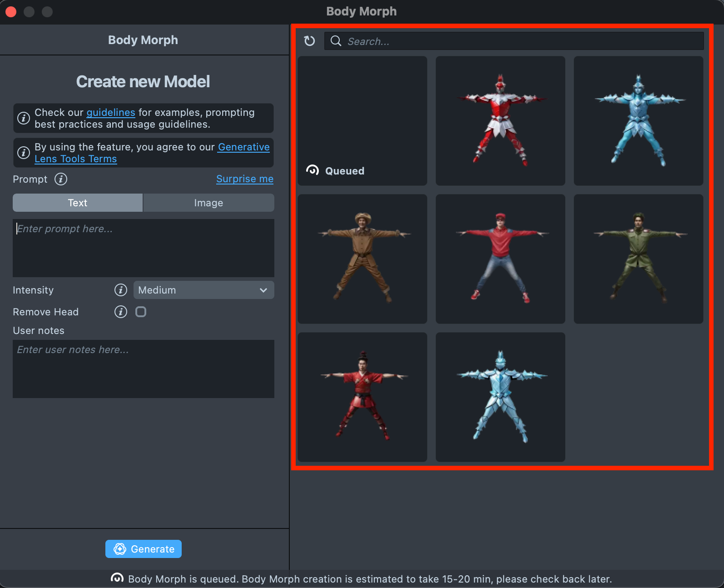This screenshot has width=724, height=588.
Task: Click the user notes text field
Action: tap(144, 369)
